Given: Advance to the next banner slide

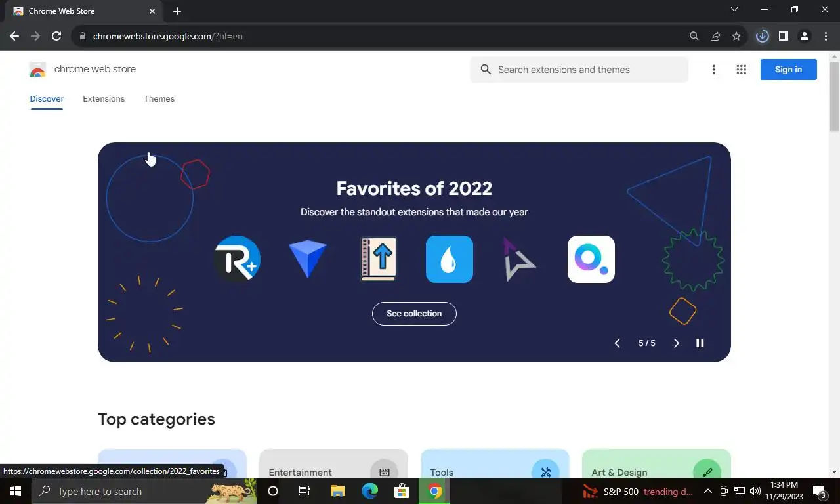Looking at the screenshot, I should click(676, 343).
